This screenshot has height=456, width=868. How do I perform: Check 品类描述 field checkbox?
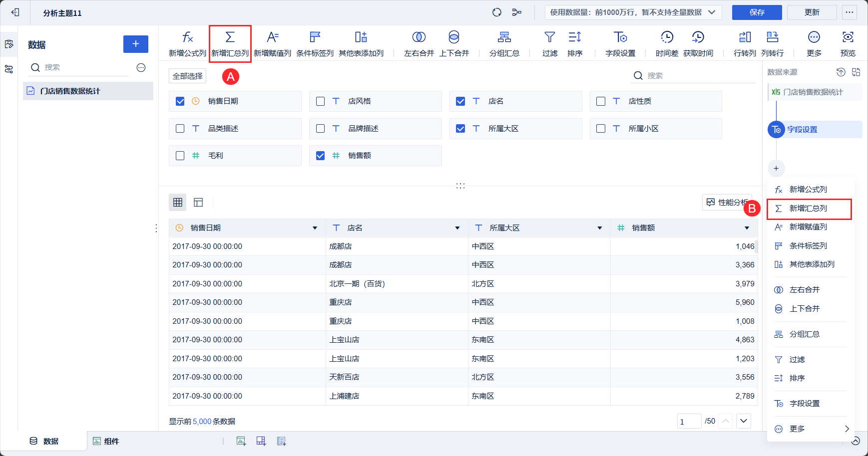coord(180,129)
